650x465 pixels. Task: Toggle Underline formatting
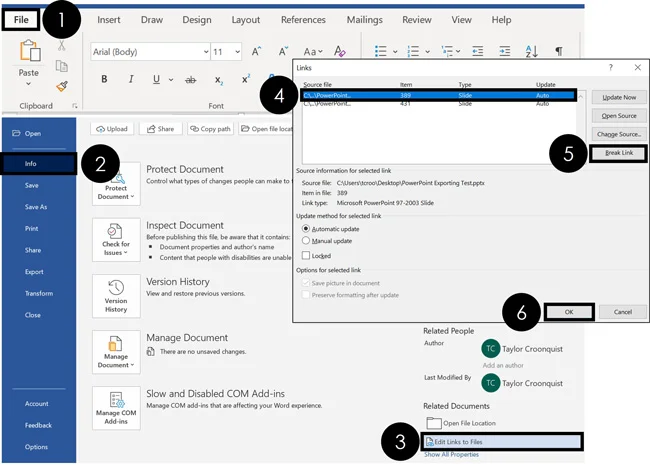coord(156,79)
